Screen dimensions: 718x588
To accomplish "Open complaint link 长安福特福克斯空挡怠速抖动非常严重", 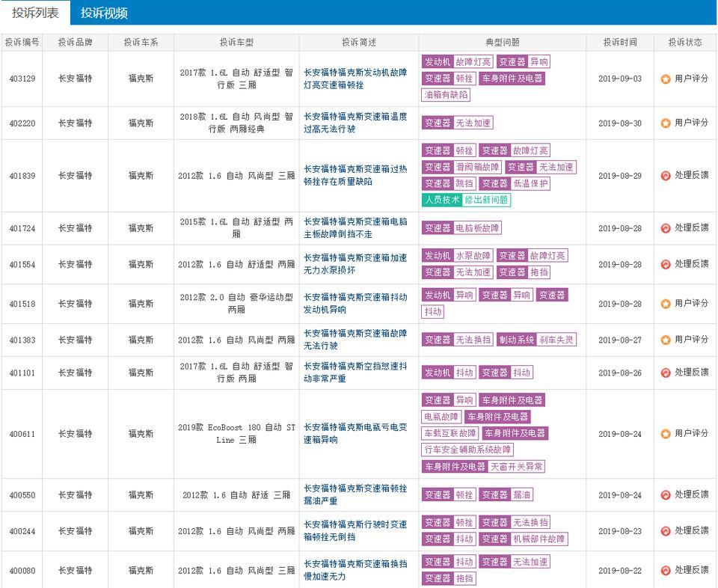I will click(355, 373).
